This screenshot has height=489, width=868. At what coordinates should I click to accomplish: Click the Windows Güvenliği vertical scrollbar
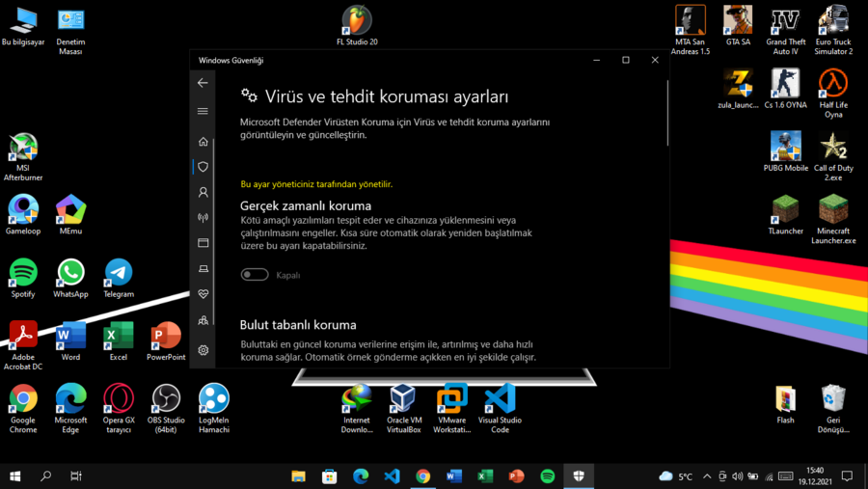click(667, 113)
